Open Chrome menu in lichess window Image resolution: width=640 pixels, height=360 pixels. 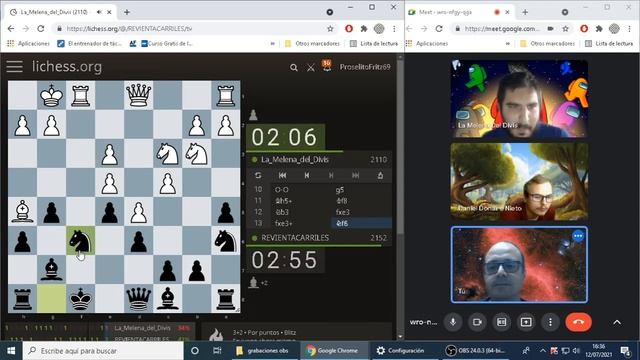[x=394, y=29]
